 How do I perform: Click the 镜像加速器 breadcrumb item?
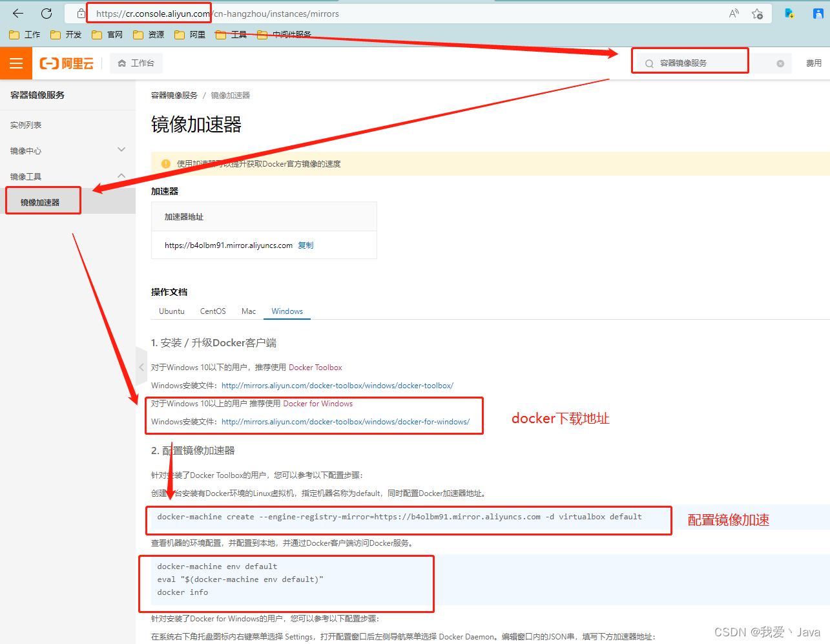coord(231,96)
